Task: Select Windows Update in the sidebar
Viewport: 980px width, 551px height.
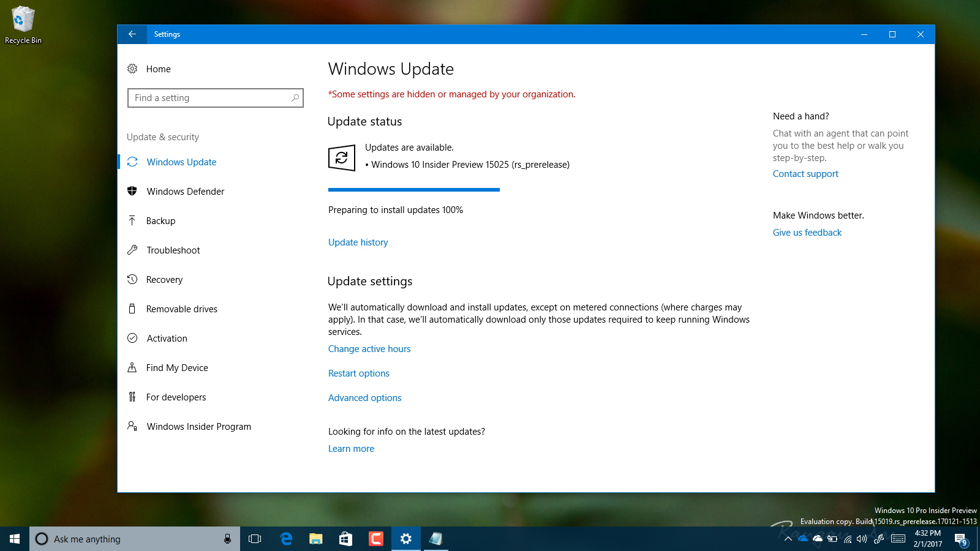Action: point(181,162)
